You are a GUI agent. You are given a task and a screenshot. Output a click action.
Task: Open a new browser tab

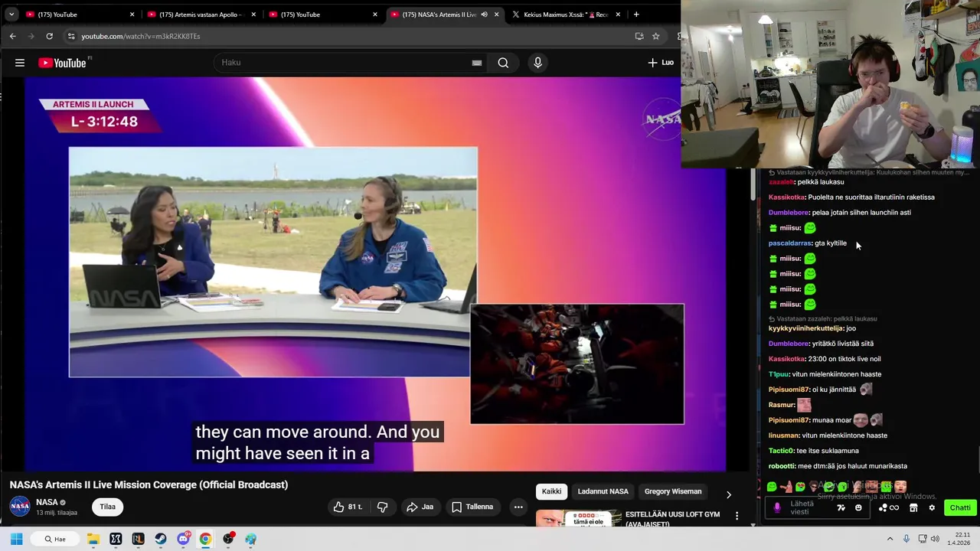[636, 15]
